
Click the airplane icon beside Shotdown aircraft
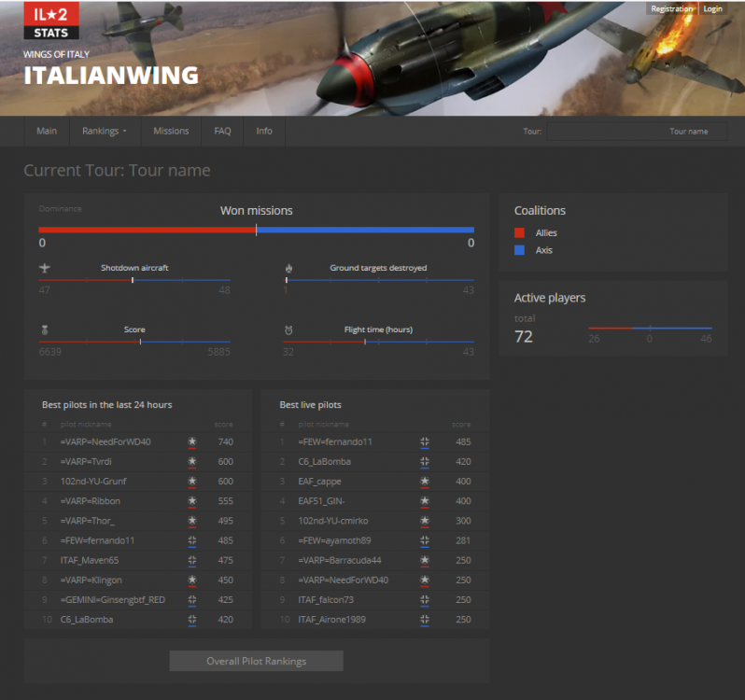click(44, 268)
